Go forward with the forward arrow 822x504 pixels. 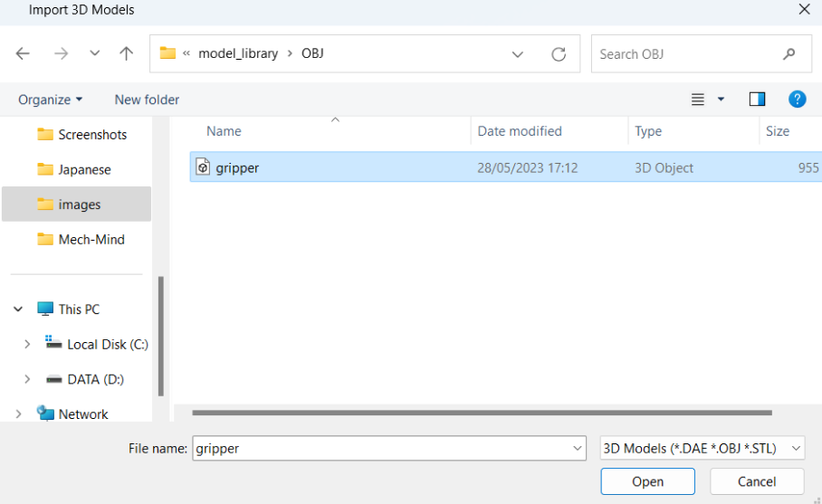(x=61, y=53)
